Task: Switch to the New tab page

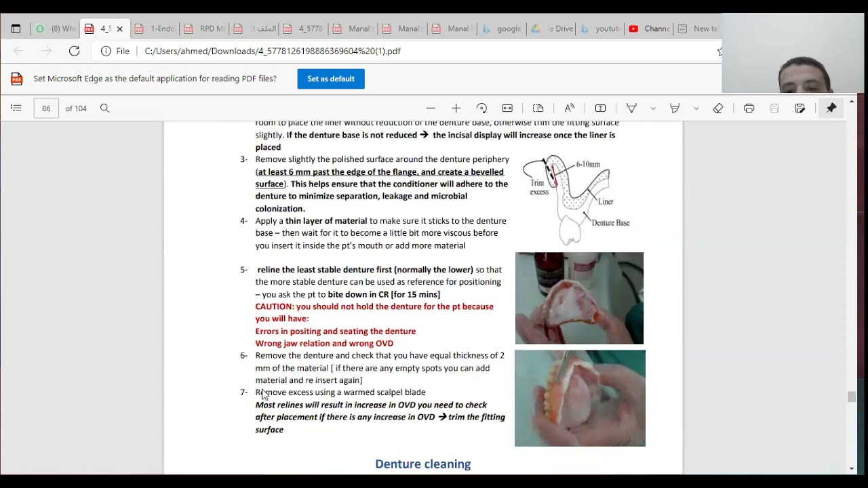Action: click(x=698, y=28)
